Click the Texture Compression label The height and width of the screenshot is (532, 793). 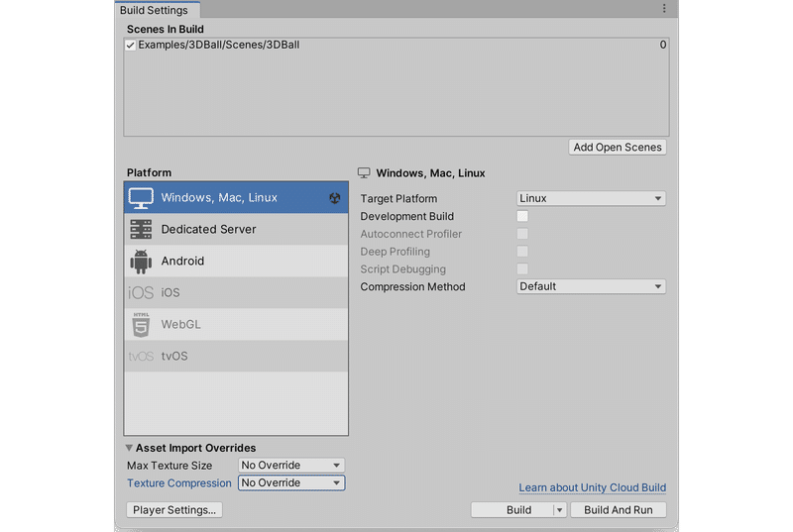(179, 483)
